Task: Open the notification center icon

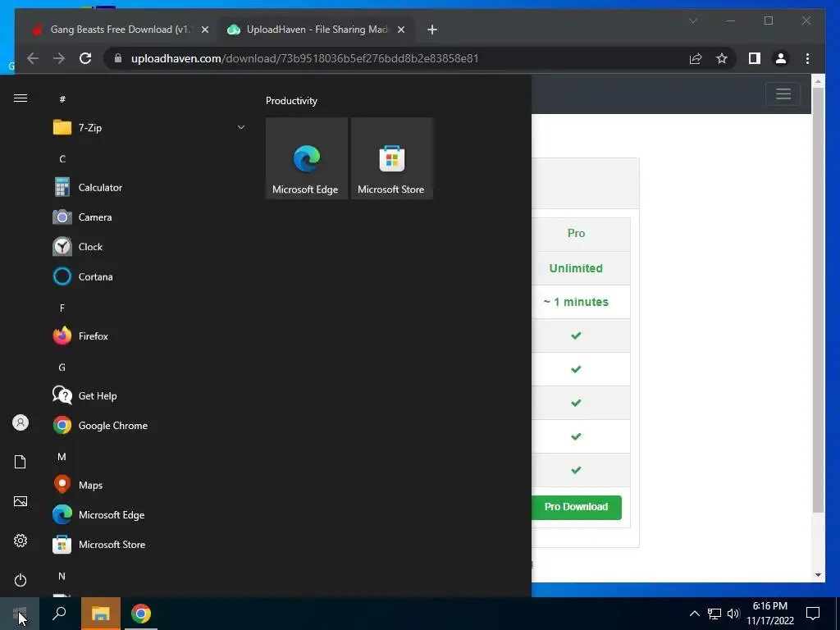Action: (x=813, y=614)
